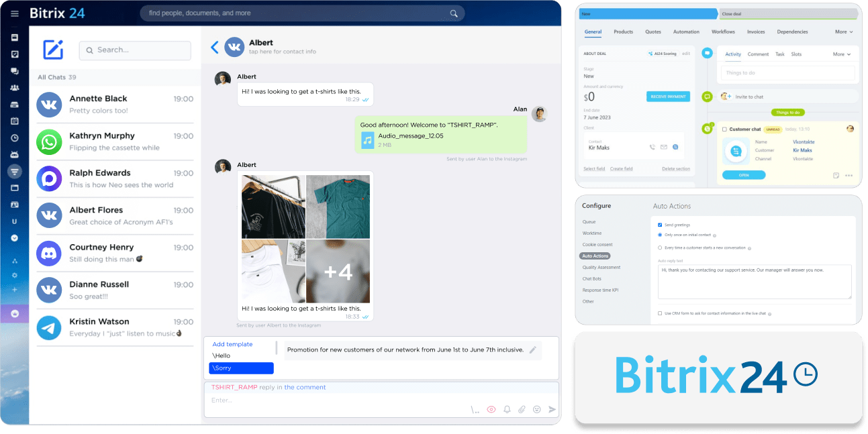
Task: Select Every time a customer starts conversation
Action: click(x=660, y=246)
